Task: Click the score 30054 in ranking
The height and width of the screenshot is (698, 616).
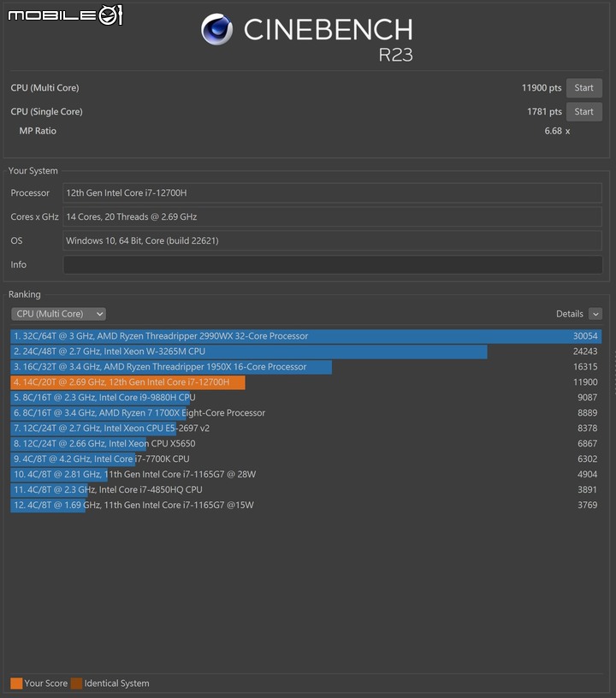Action: tap(585, 336)
